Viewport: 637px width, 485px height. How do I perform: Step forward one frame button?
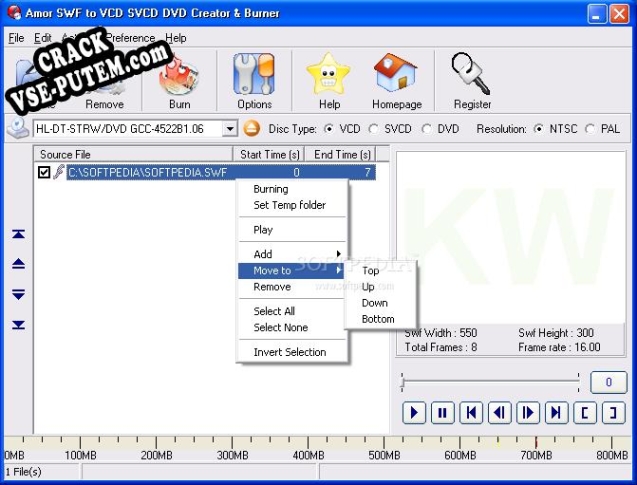(528, 413)
